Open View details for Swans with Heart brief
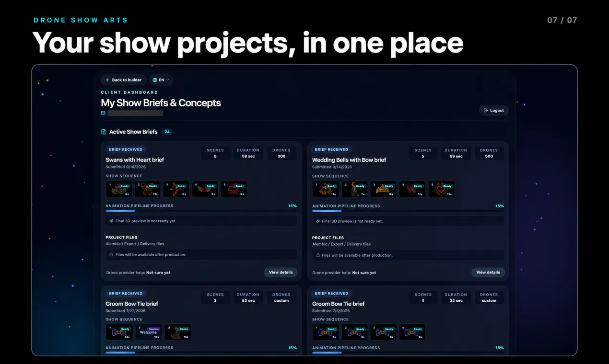The height and width of the screenshot is (364, 609). pyautogui.click(x=281, y=273)
